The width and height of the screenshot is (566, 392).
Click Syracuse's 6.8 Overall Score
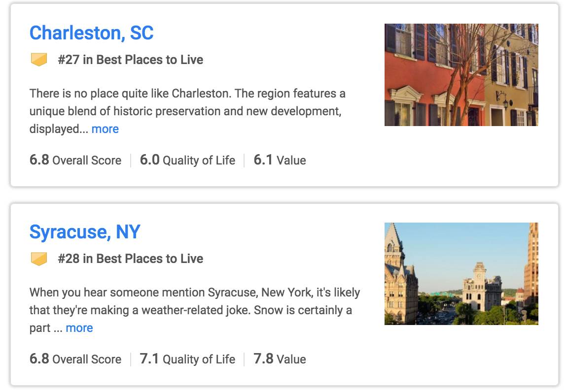(x=75, y=359)
